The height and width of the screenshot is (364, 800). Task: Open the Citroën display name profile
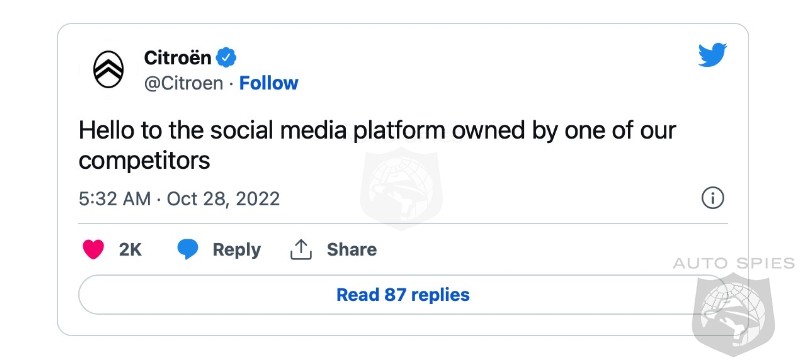178,57
